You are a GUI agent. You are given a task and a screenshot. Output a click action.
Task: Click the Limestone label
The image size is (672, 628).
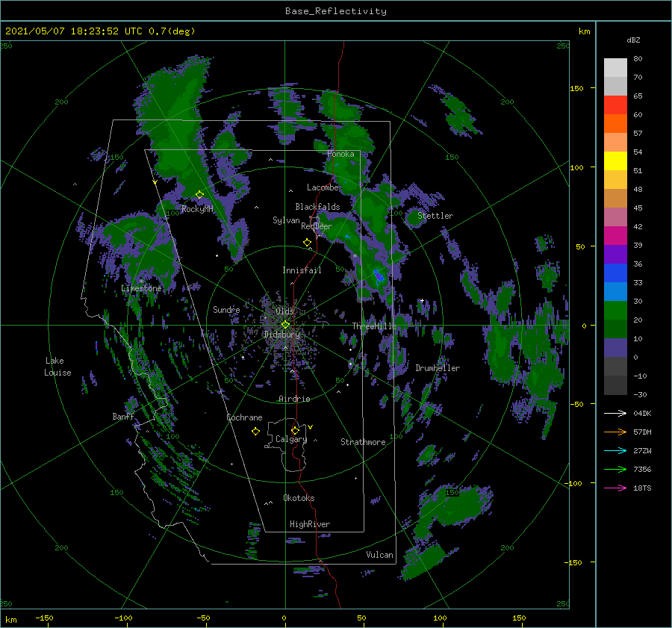coord(141,288)
